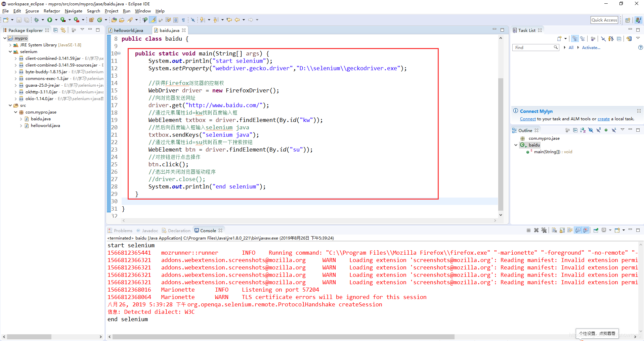Image resolution: width=644 pixels, height=341 pixels.
Task: Enable Scroll Lock in the Console
Action: pyautogui.click(x=561, y=230)
